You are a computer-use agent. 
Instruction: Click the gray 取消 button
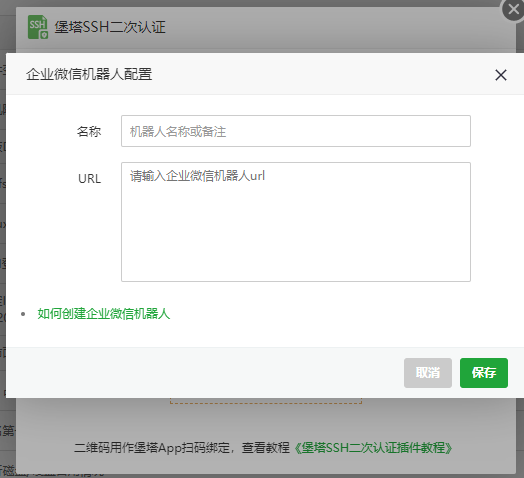tap(428, 373)
